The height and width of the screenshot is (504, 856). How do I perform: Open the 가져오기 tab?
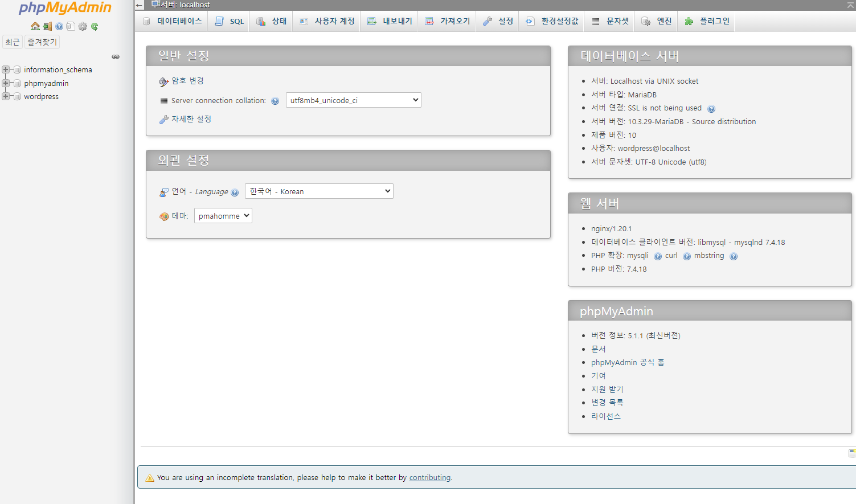[447, 21]
